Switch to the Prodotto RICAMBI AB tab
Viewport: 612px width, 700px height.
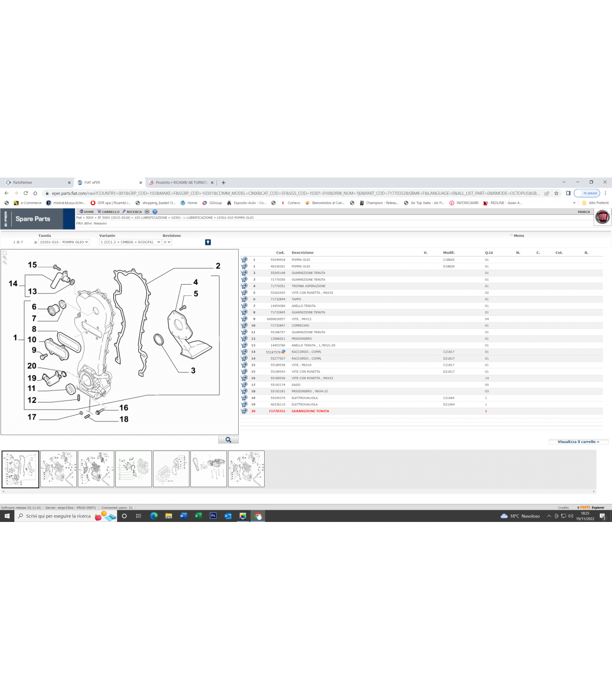pos(181,183)
